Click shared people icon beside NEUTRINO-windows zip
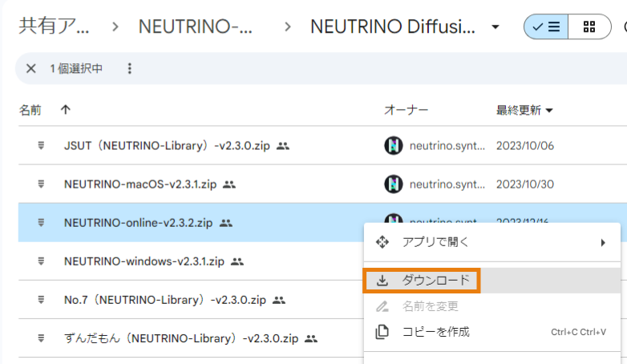 [x=237, y=262]
